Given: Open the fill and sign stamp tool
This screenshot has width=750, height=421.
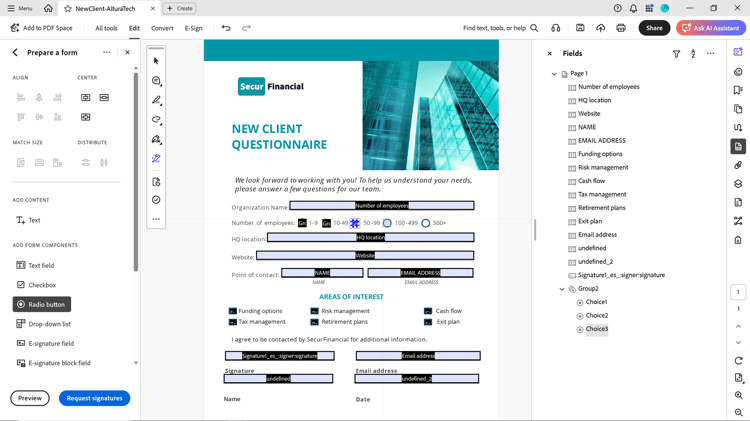Looking at the screenshot, I should [x=156, y=140].
